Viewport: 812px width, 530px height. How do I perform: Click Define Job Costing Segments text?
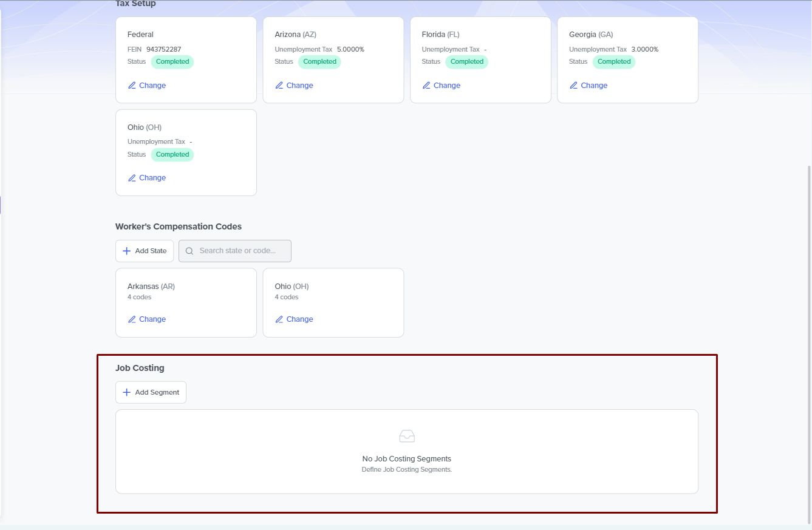click(407, 470)
